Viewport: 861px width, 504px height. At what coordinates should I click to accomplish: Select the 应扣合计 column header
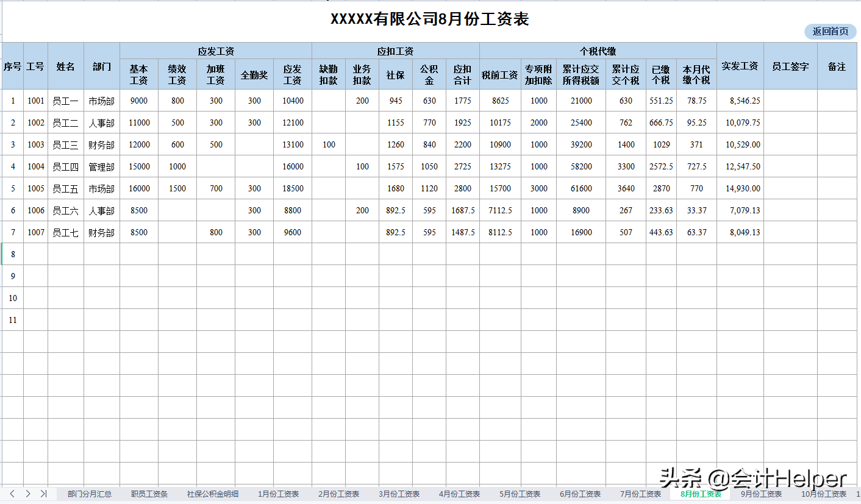pos(463,75)
